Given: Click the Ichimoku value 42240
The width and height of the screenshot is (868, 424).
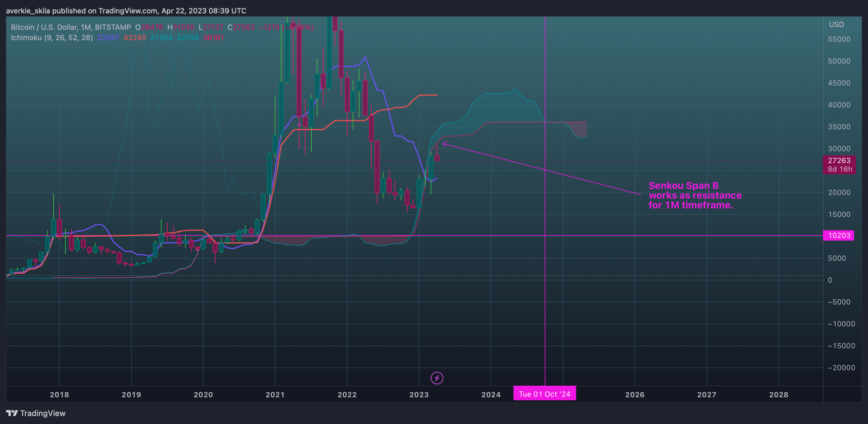Looking at the screenshot, I should point(135,38).
